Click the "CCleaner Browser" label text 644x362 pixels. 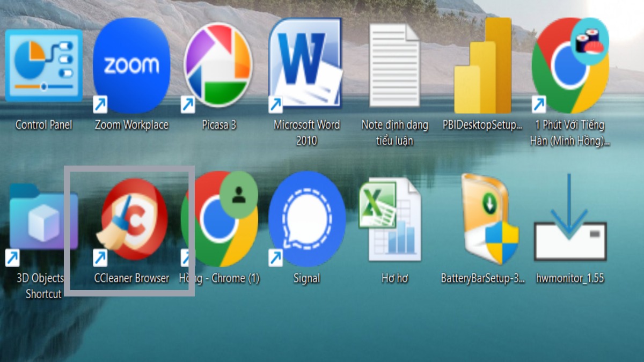pyautogui.click(x=131, y=278)
